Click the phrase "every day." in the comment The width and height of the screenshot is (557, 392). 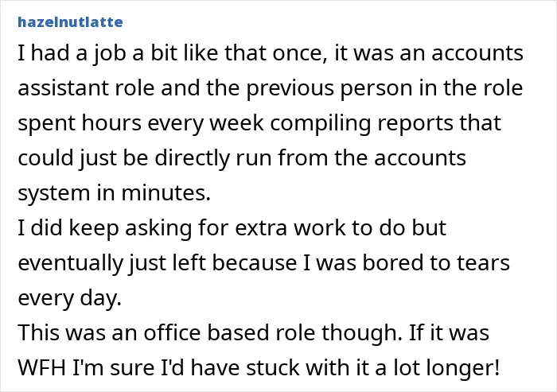coord(70,298)
